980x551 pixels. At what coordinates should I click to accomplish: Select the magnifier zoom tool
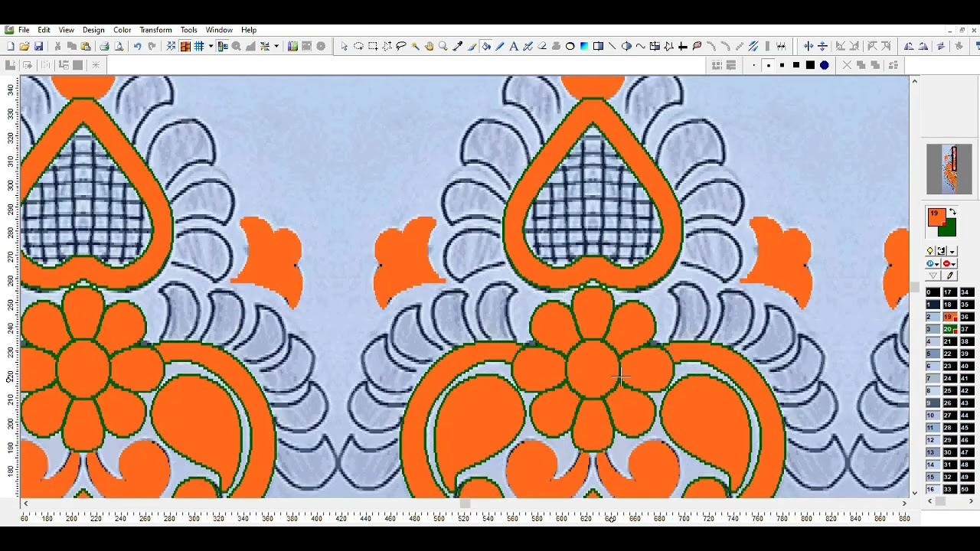point(443,47)
